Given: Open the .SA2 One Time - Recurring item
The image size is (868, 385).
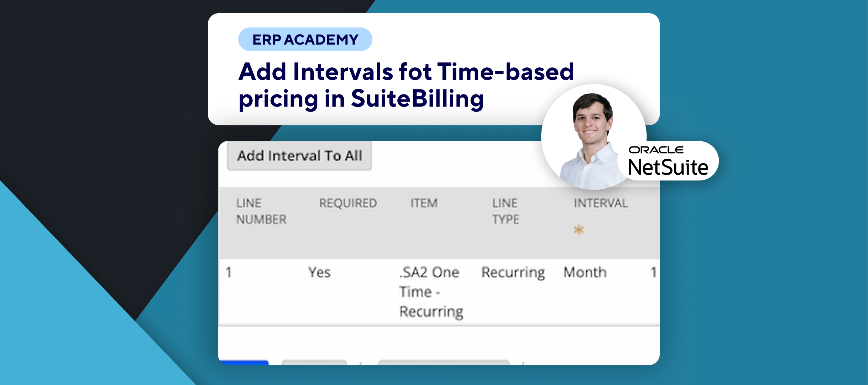Looking at the screenshot, I should coord(431,292).
